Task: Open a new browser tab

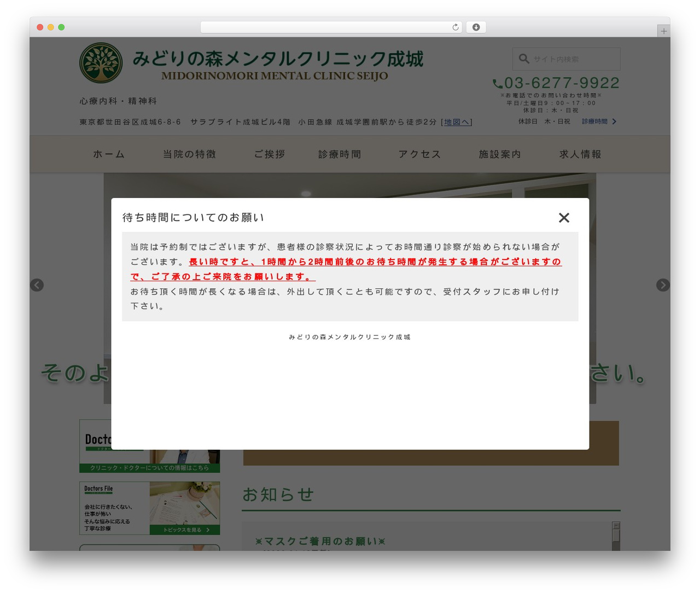Action: 663,31
